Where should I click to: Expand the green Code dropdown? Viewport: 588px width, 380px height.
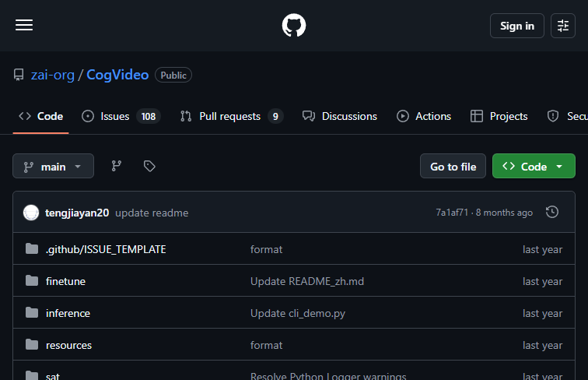pos(534,166)
